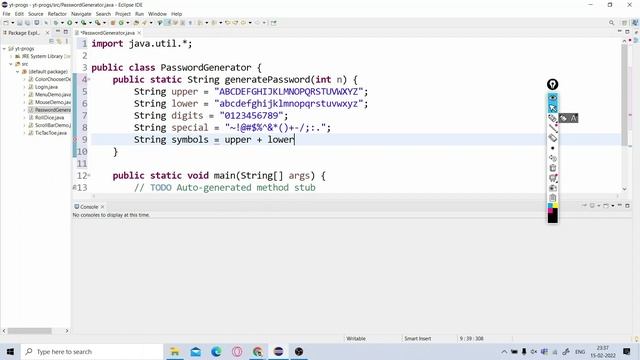Minimize the Package Explorer view
640x360 pixels.
pos(58,32)
